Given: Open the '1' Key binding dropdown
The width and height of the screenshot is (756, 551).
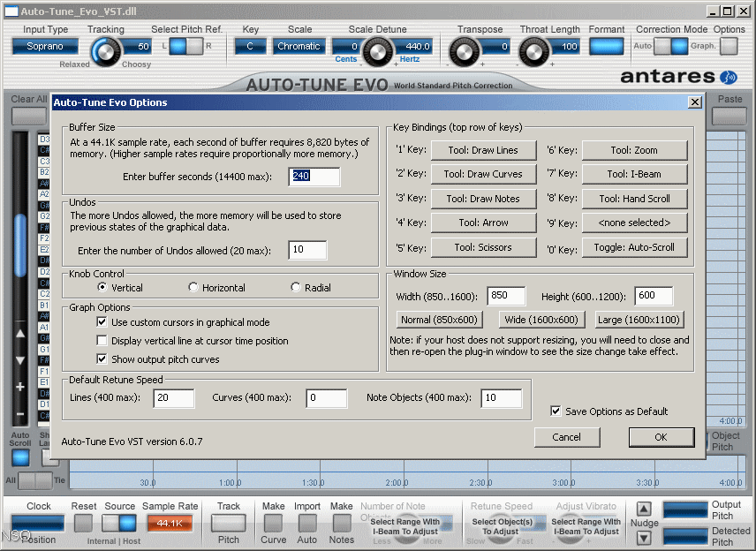Looking at the screenshot, I should [482, 150].
